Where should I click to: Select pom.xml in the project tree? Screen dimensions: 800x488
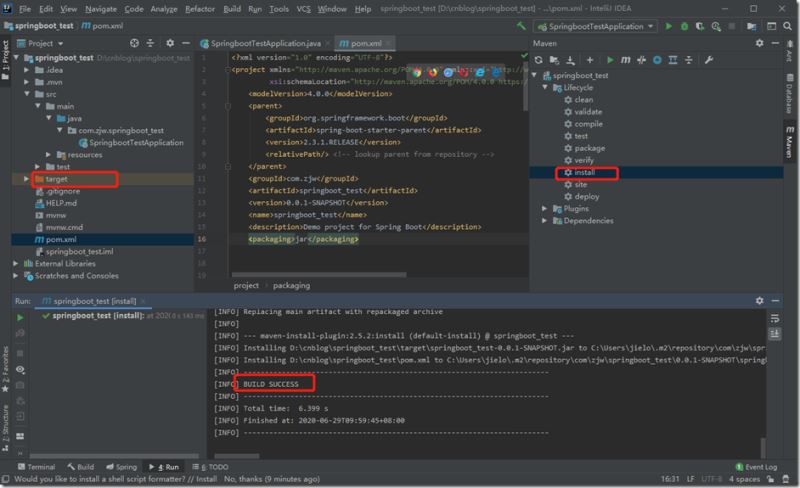[x=60, y=239]
